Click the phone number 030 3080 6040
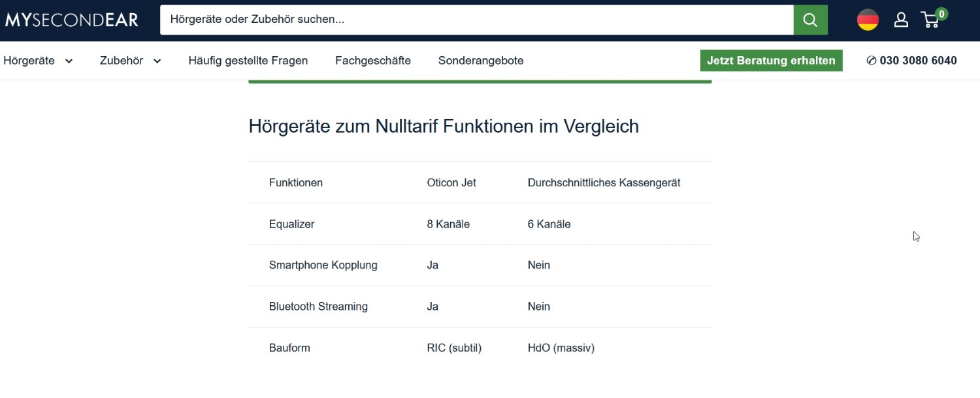 click(x=918, y=61)
